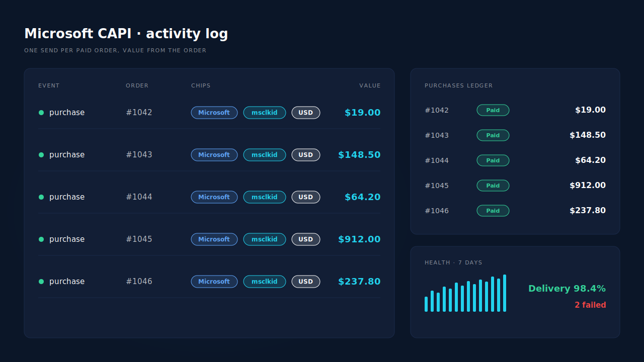Select the Microsoft chip in order #1042 row
The height and width of the screenshot is (362, 644).
214,113
